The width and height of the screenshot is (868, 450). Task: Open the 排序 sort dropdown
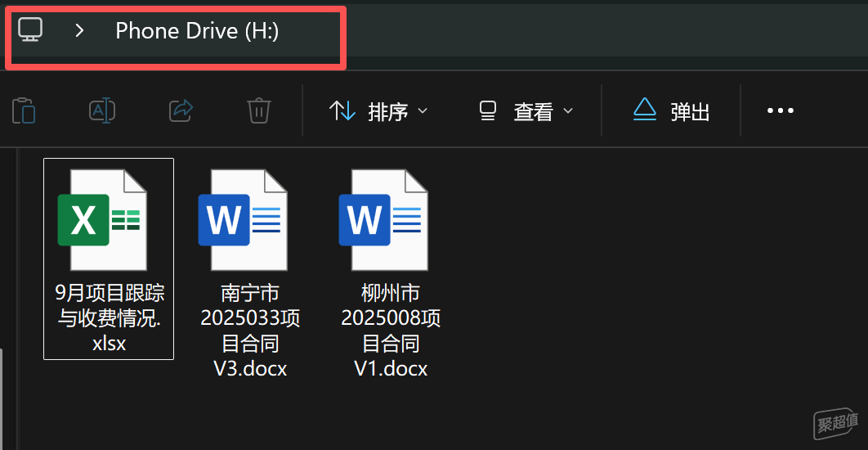click(378, 110)
